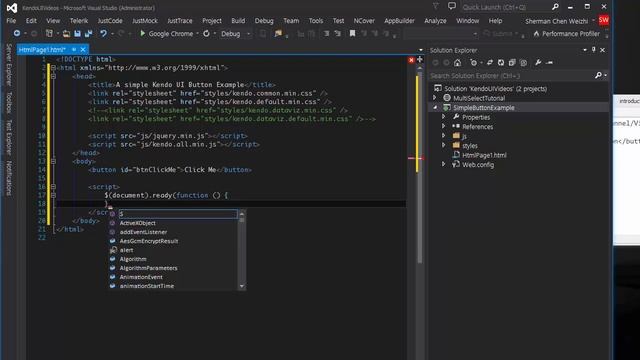Screen dimensions: 640x360
Task: Click the editor split window handle icon
Action: click(420, 60)
